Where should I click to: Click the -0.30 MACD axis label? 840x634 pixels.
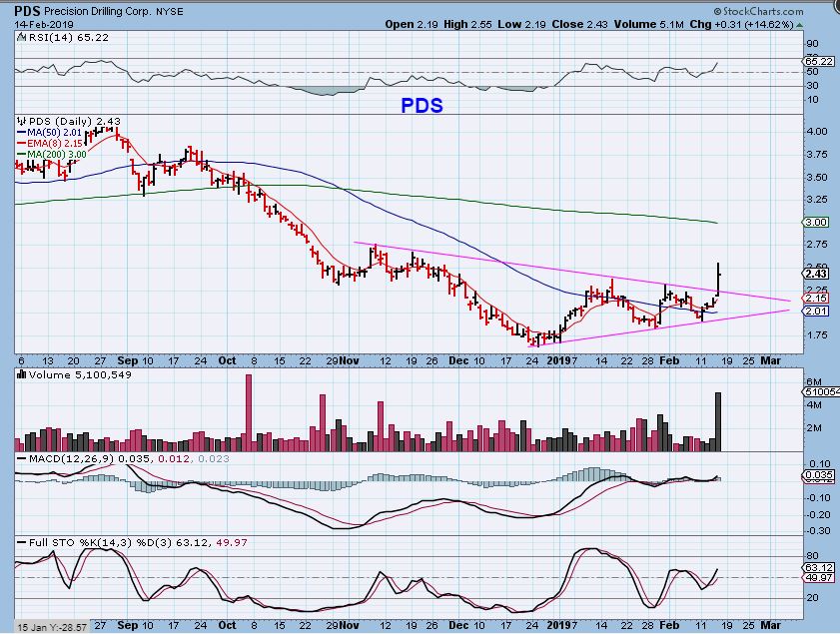[x=819, y=531]
